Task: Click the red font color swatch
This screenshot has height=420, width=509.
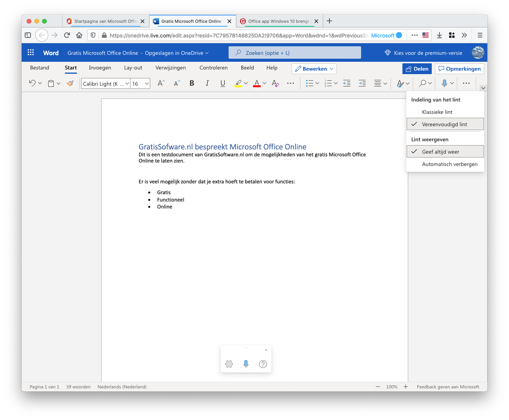Action: point(257,83)
